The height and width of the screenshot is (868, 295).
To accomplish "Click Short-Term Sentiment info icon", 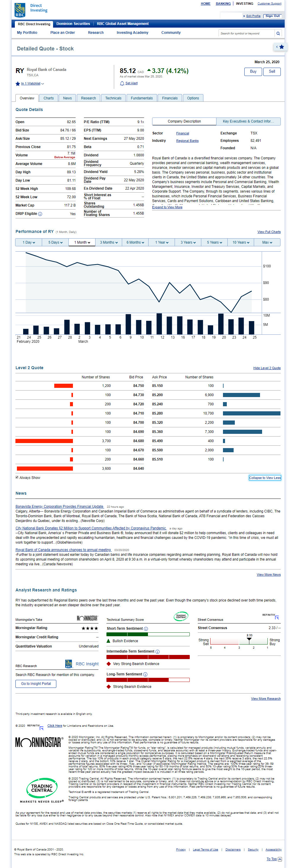I will coord(146,629).
